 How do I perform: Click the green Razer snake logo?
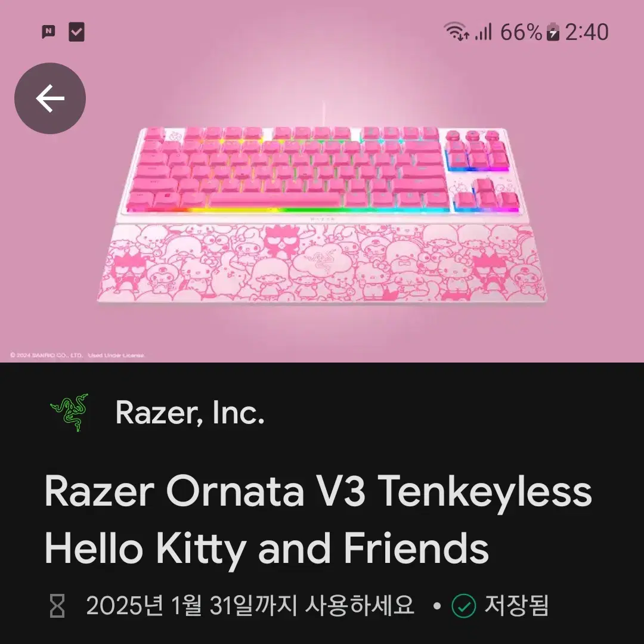tap(69, 413)
